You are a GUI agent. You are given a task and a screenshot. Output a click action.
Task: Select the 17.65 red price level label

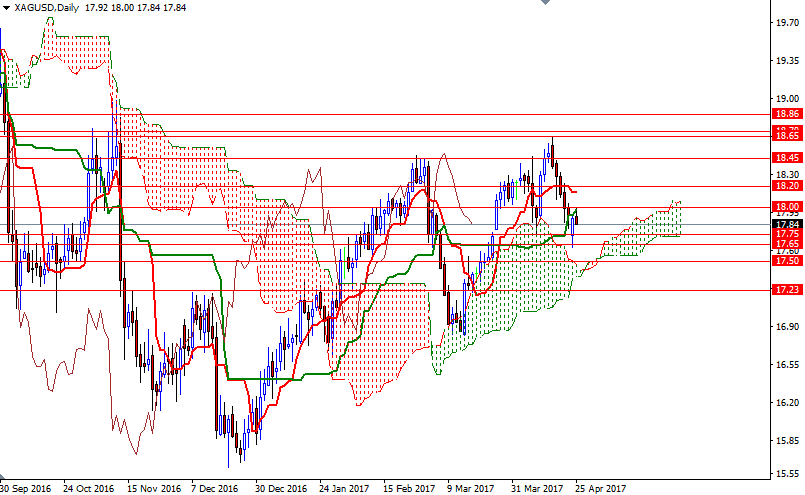tap(787, 244)
